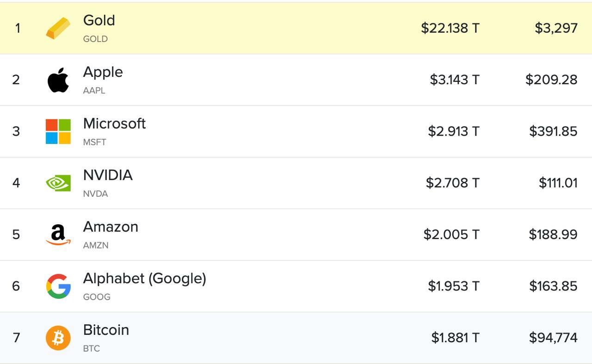592x364 pixels.
Task: Open the Bitcoin asset name link
Action: tap(106, 330)
